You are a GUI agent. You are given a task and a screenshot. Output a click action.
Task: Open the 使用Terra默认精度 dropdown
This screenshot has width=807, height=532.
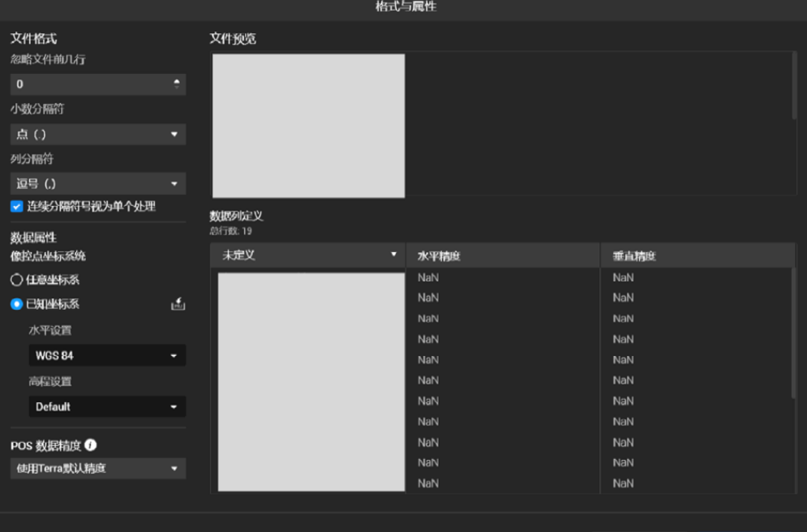[98, 468]
